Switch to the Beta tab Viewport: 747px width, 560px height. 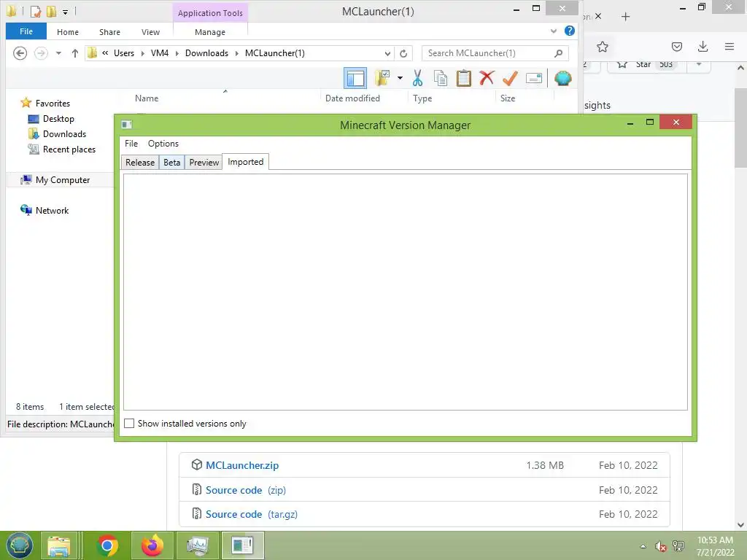click(171, 163)
